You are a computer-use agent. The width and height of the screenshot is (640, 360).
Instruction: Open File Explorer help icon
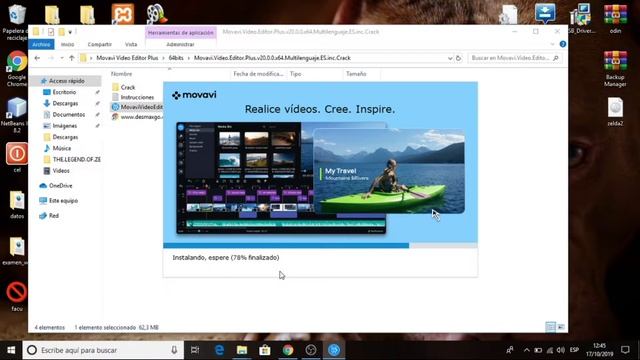tap(563, 44)
